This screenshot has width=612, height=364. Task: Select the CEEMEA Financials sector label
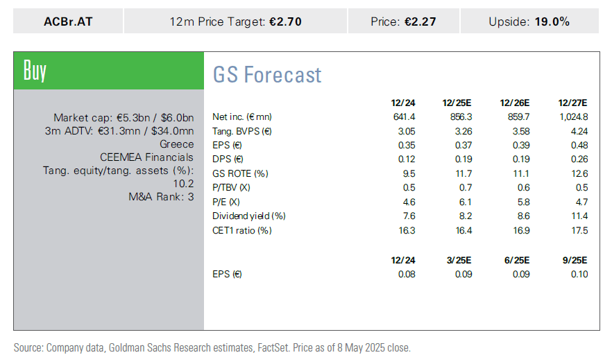[x=146, y=157]
